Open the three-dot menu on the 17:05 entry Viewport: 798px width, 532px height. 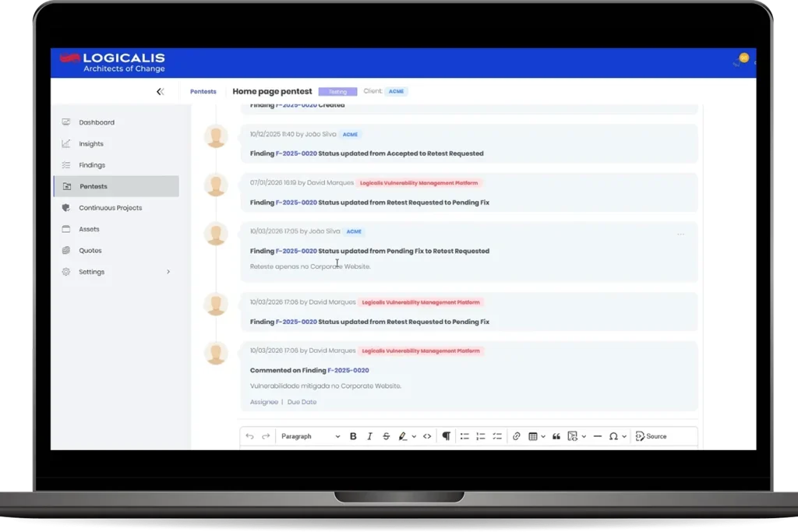pyautogui.click(x=680, y=234)
